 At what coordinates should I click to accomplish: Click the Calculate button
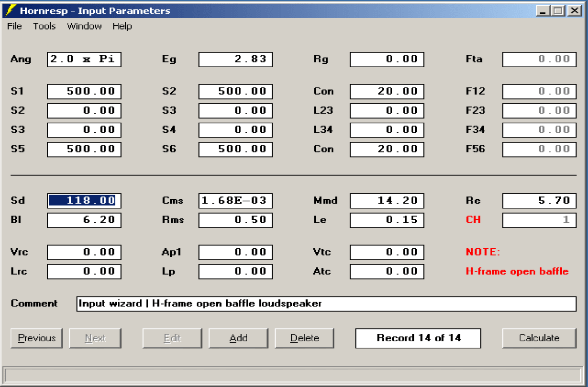[x=539, y=338]
